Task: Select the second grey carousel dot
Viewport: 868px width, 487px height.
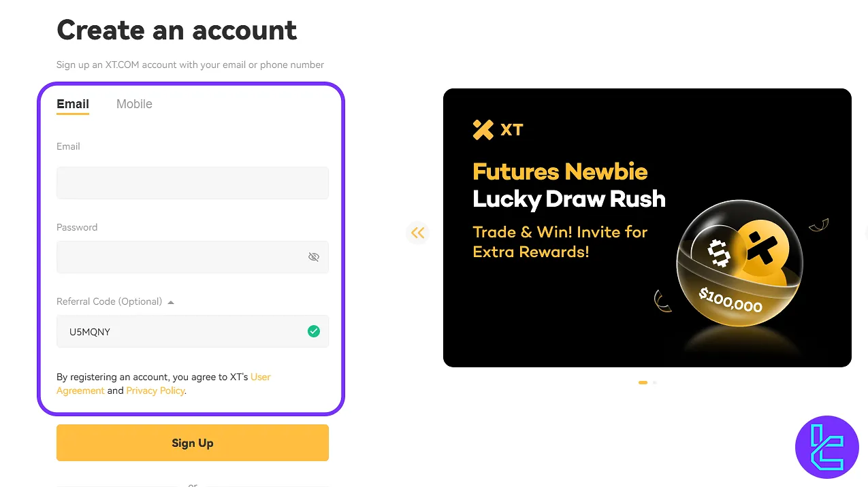Action: (x=655, y=382)
